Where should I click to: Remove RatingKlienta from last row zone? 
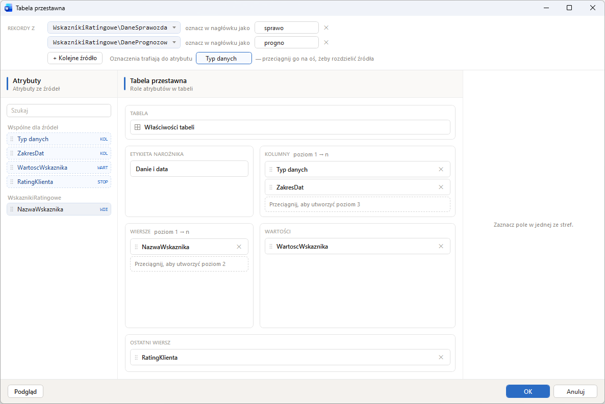tap(441, 357)
